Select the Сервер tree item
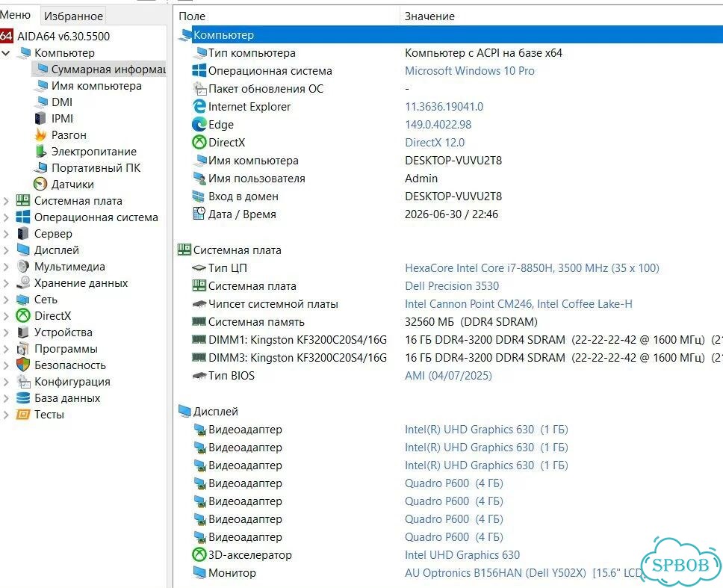This screenshot has height=588, width=723. coord(53,234)
